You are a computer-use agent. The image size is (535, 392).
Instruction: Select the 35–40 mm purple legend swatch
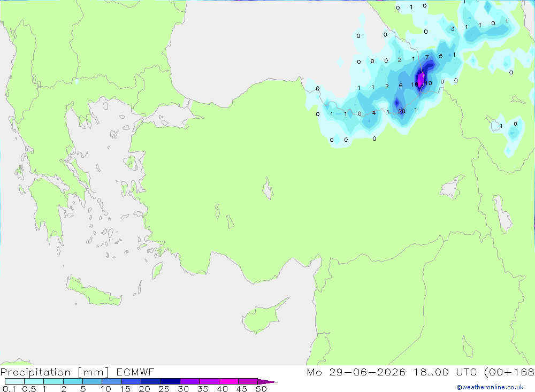209,381
